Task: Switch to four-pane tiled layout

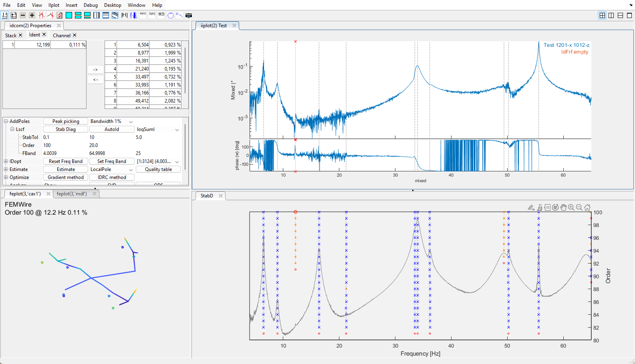Action: click(602, 15)
